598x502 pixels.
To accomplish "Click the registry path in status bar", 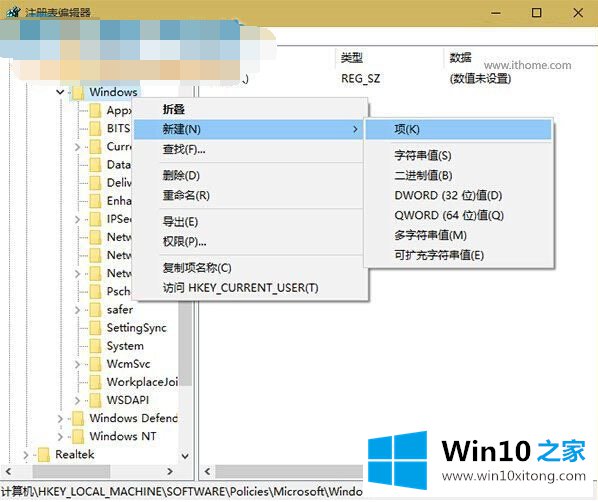I will click(x=182, y=492).
